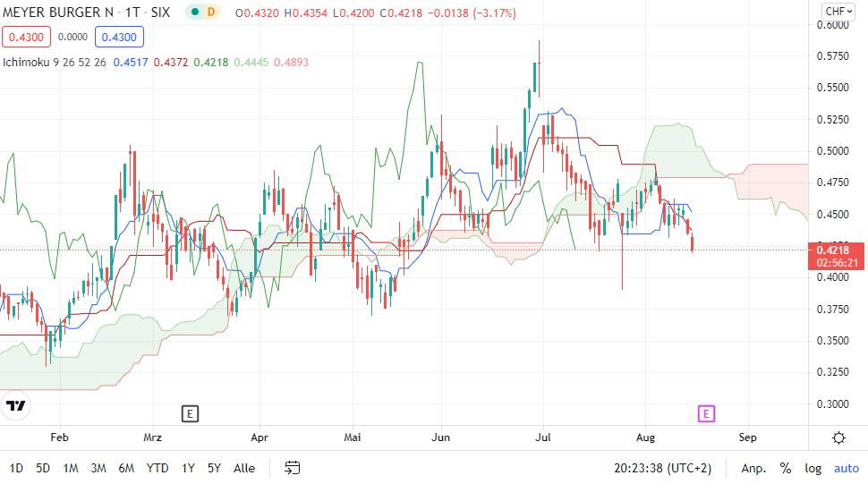Click the 20:23:38 (UTC+2) timezone selector
This screenshot has width=868, height=484.
tap(662, 468)
